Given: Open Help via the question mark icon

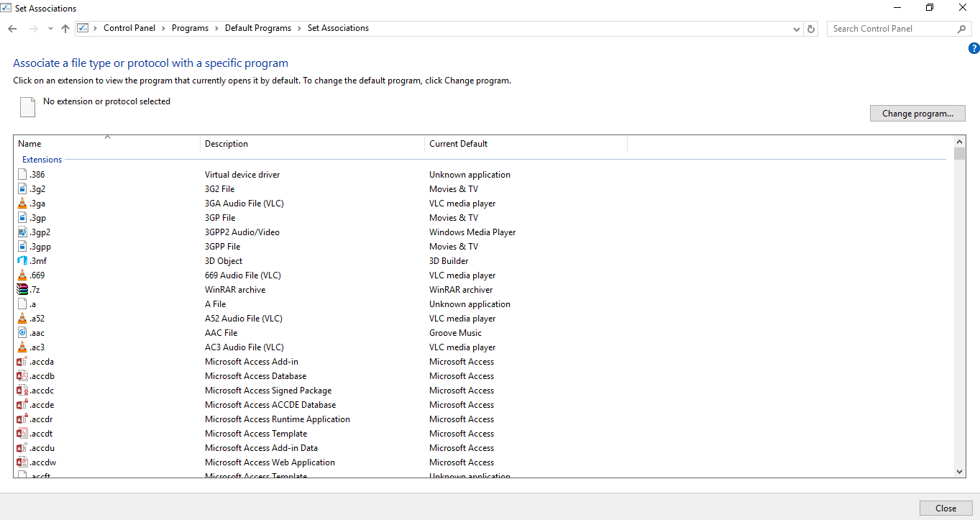Looking at the screenshot, I should 974,48.
